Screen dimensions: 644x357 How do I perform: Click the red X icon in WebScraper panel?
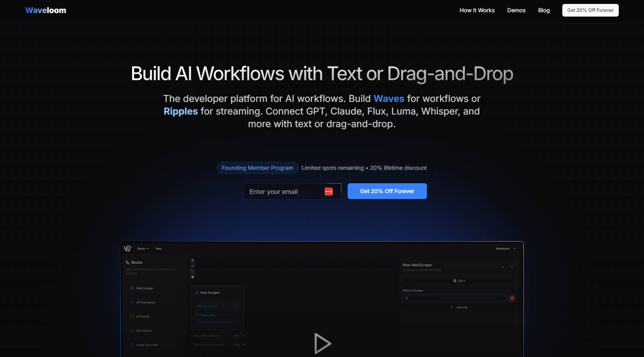click(x=502, y=267)
